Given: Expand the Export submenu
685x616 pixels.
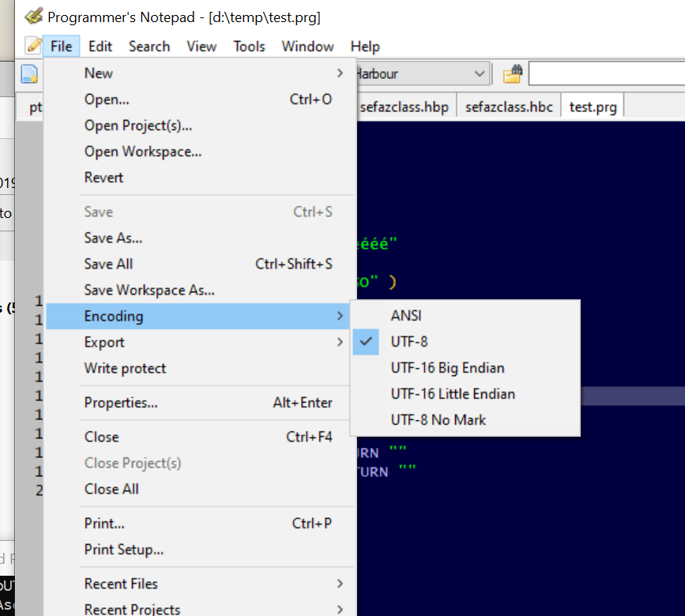Looking at the screenshot, I should pos(198,342).
